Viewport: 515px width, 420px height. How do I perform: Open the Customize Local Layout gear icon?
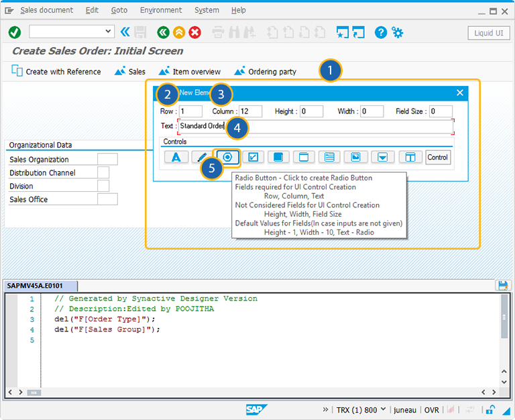coord(398,32)
